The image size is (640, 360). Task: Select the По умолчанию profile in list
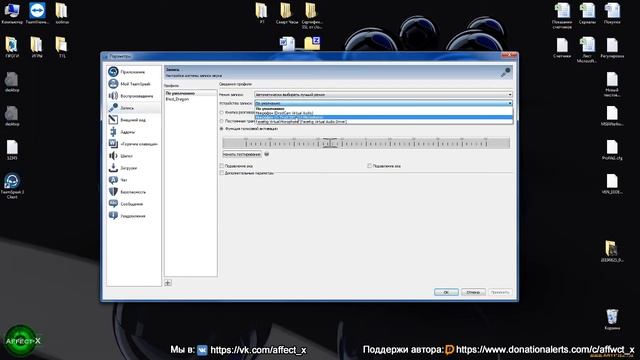tap(191, 93)
